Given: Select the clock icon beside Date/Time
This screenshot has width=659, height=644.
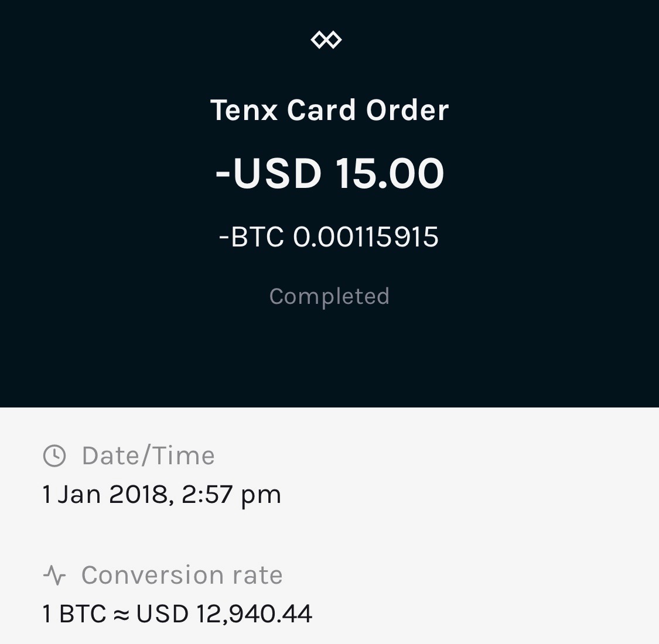Looking at the screenshot, I should tap(53, 455).
